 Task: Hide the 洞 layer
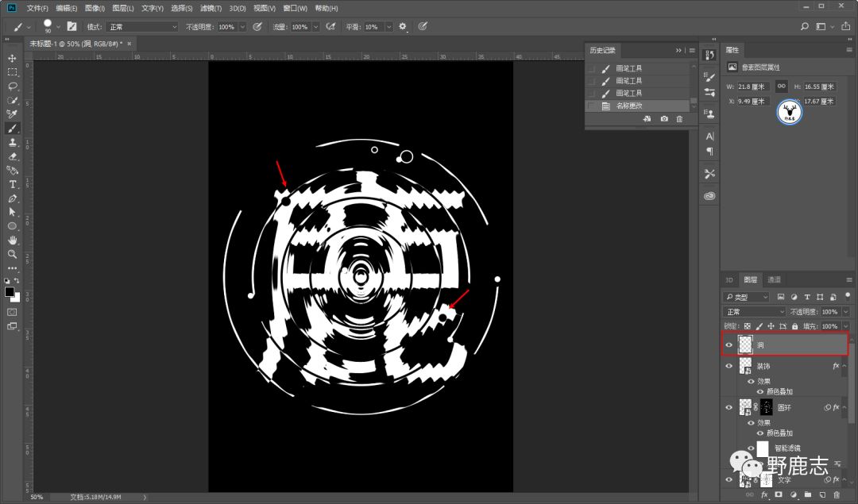pos(729,345)
